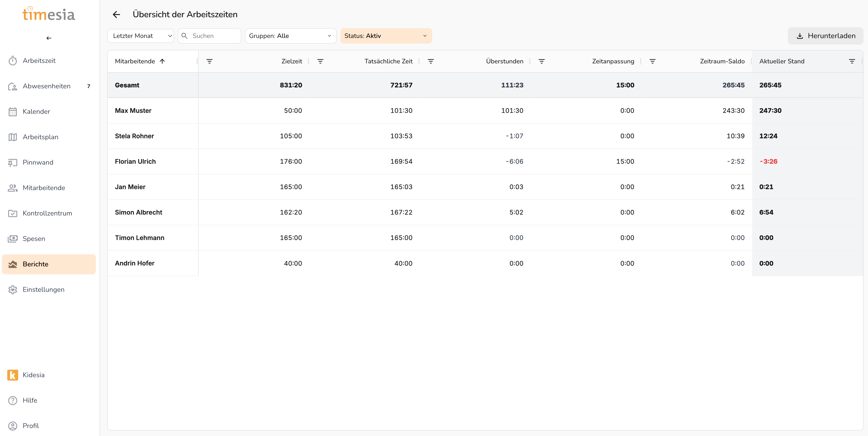Open Einstellungen in the sidebar
Screen dimensions: 868x436
tap(43, 290)
